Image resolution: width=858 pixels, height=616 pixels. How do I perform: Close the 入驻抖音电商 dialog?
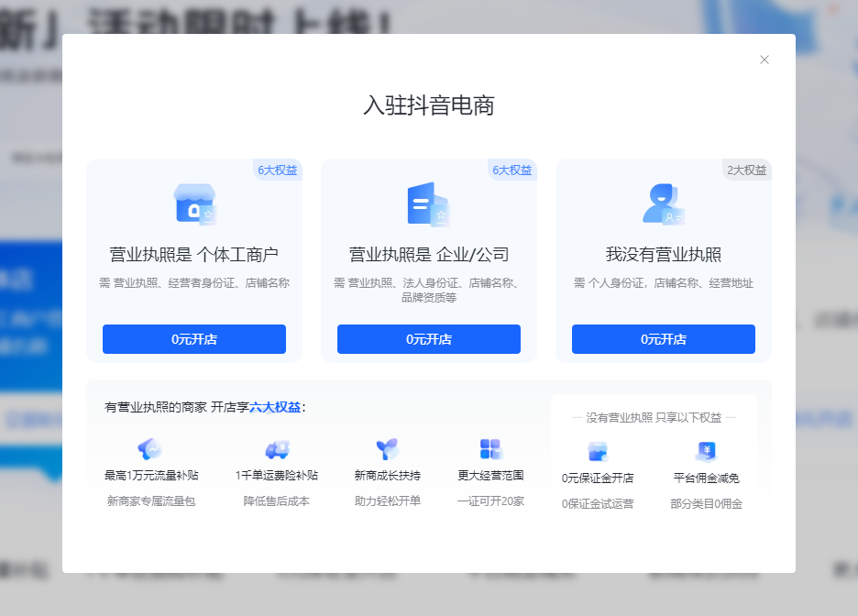pyautogui.click(x=764, y=60)
